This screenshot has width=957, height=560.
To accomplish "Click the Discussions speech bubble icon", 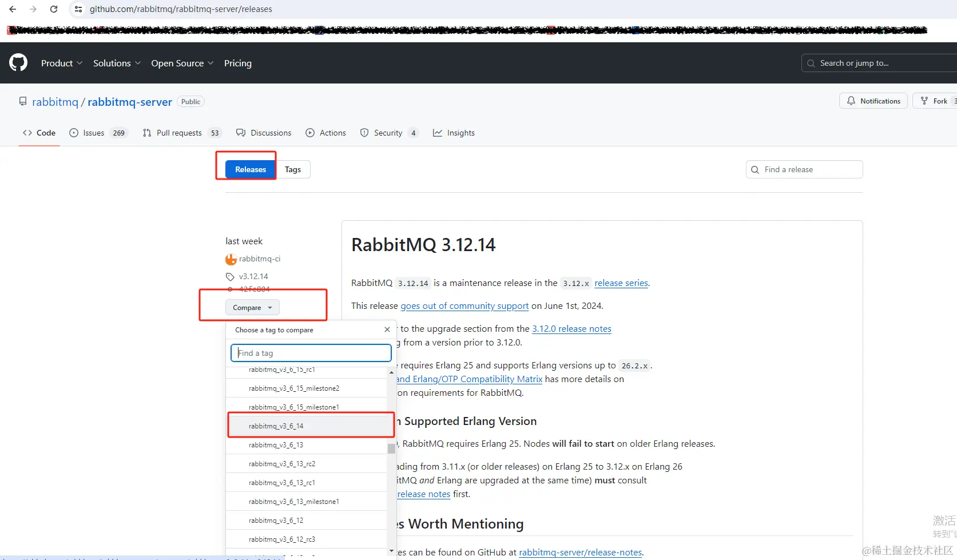I will (241, 133).
